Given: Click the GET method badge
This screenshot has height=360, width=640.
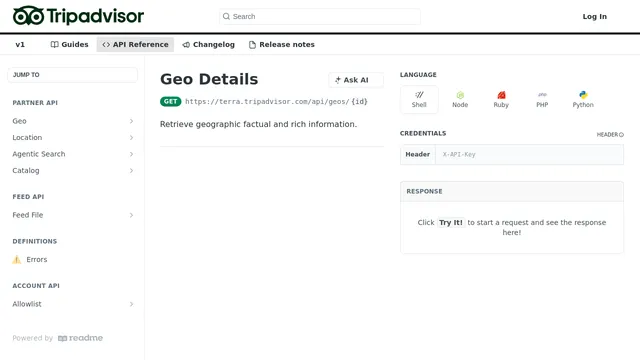Looking at the screenshot, I should pos(171,101).
